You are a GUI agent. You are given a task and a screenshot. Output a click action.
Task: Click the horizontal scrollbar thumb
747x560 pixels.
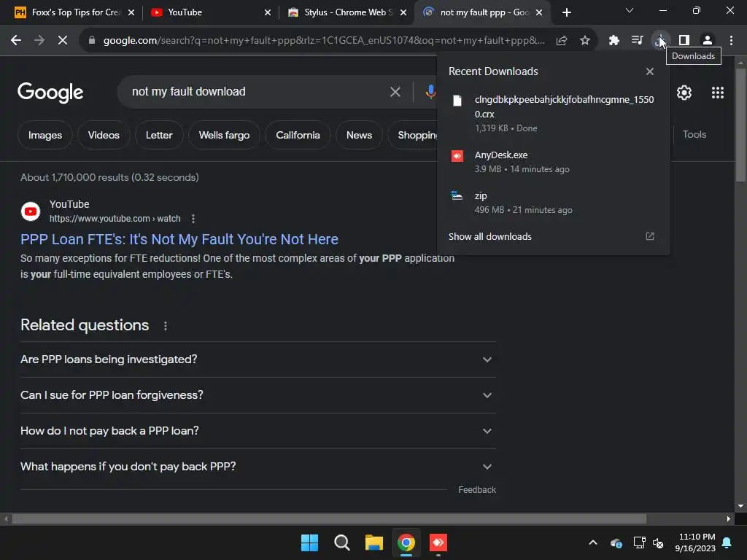(x=329, y=518)
